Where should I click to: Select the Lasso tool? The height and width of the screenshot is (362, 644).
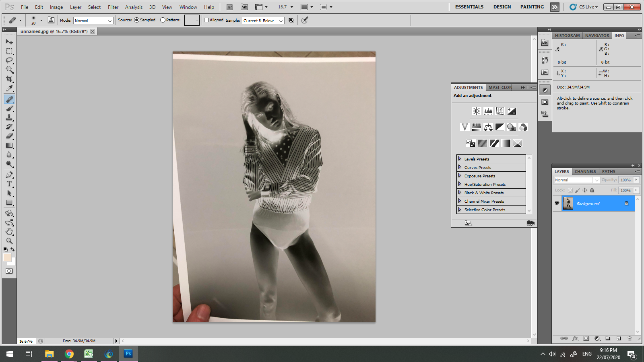[9, 60]
